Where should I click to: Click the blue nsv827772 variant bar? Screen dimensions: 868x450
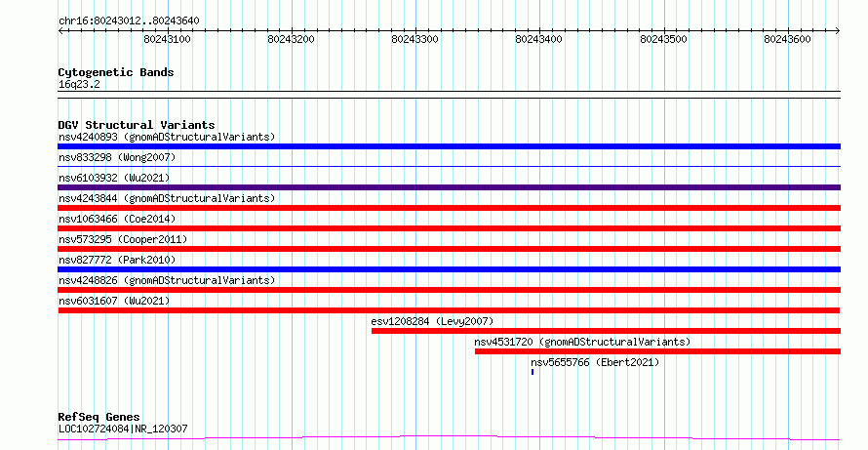click(x=449, y=269)
